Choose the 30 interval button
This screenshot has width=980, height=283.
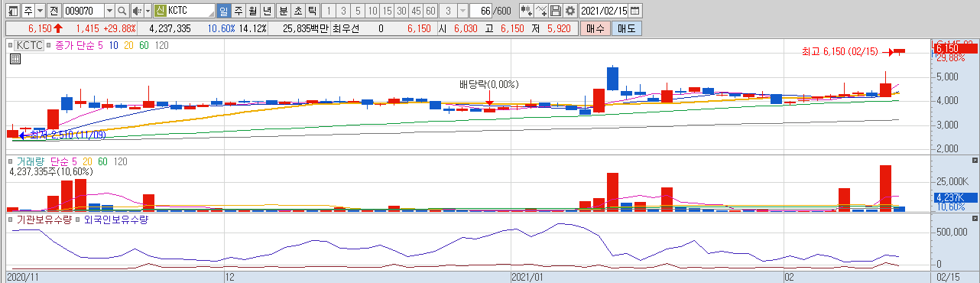tap(401, 11)
